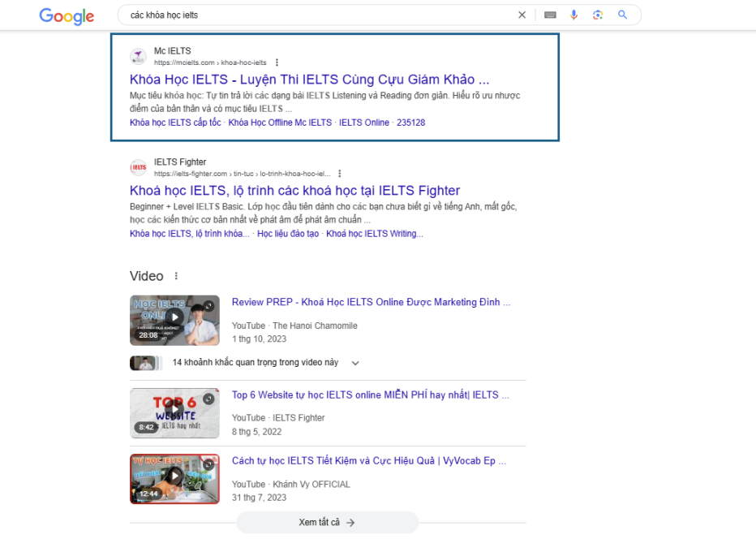Expand 14 key moments in video
The width and height of the screenshot is (756, 539).
point(355,363)
